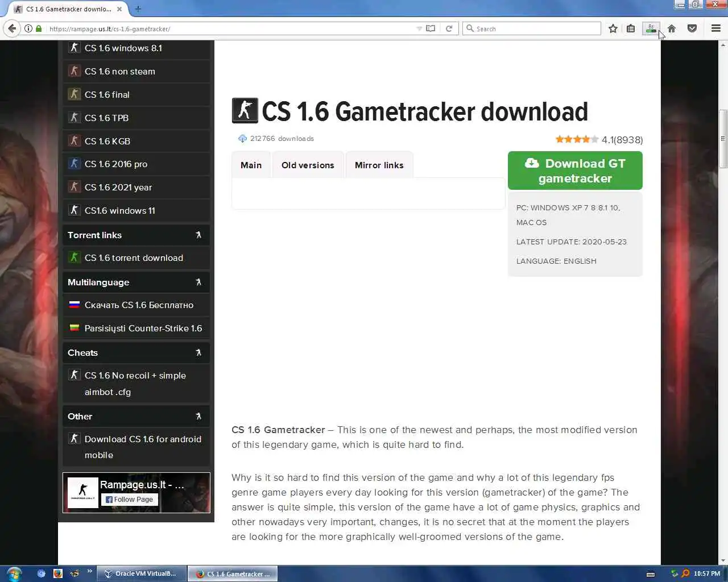Open CS 1.6 windows 8.1 sidebar link
This screenshot has height=582, width=728.
pyautogui.click(x=123, y=48)
